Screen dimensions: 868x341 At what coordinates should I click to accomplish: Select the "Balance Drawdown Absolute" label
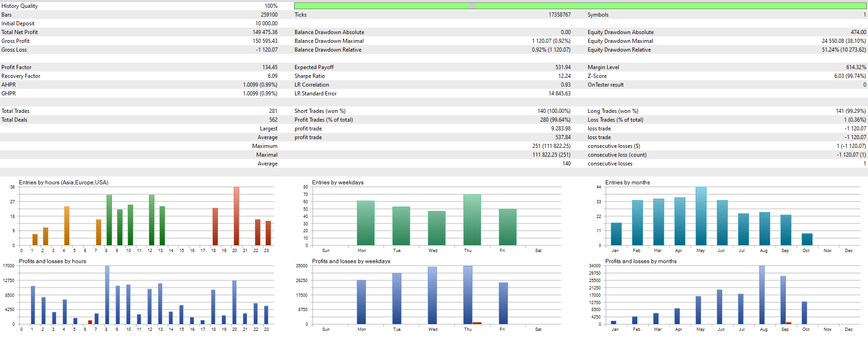329,32
